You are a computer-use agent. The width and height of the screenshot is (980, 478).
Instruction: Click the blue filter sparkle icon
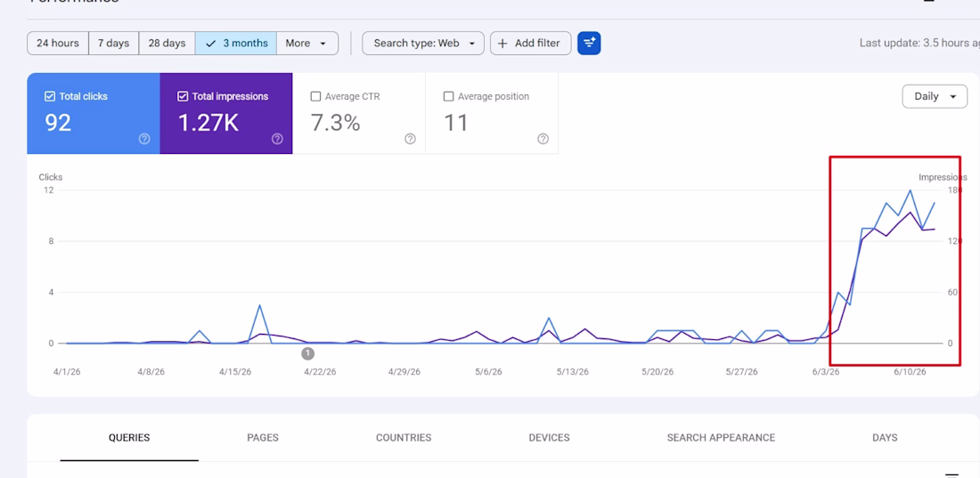tap(589, 43)
